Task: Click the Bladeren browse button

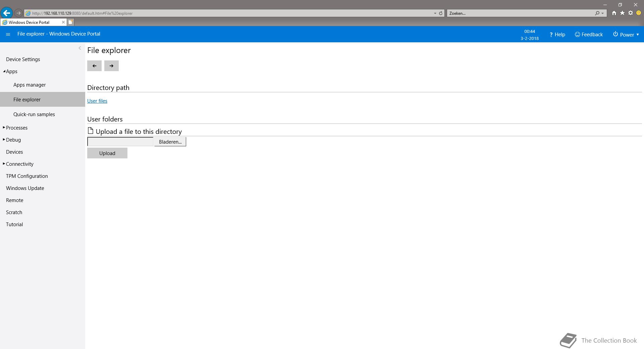Action: point(170,142)
